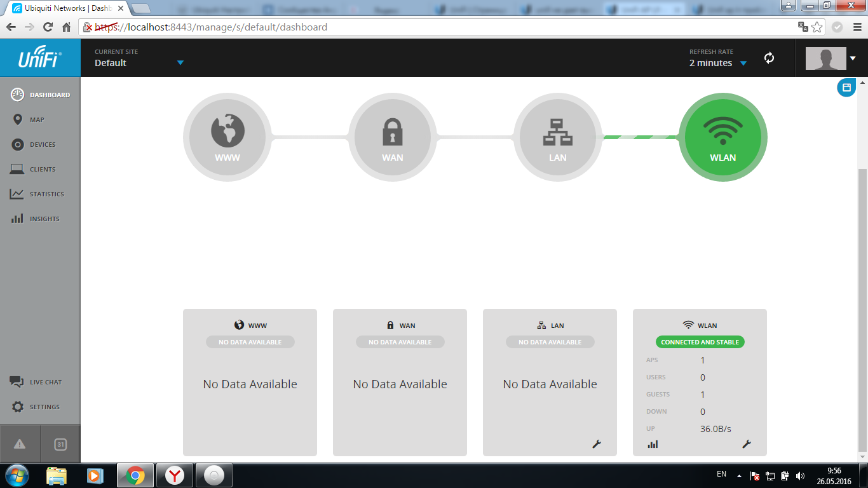Click the WAN padlock circle icon

(x=392, y=137)
